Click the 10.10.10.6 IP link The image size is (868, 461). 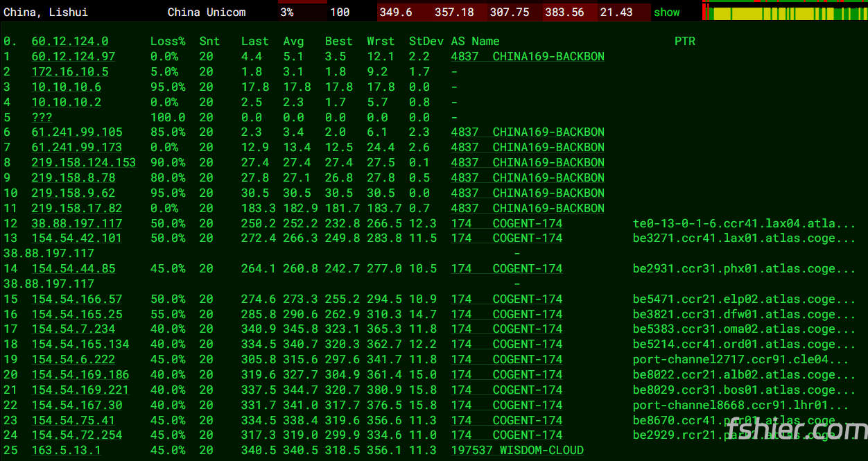tap(66, 87)
